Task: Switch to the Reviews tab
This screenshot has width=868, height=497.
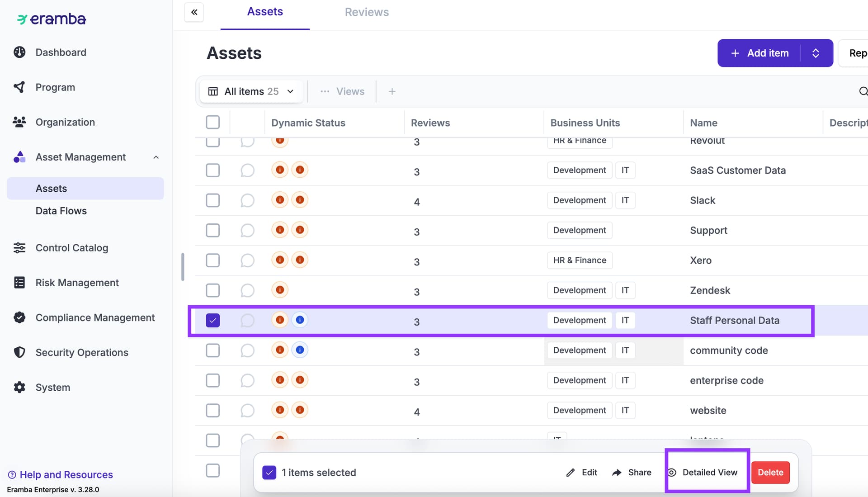Action: pyautogui.click(x=366, y=12)
